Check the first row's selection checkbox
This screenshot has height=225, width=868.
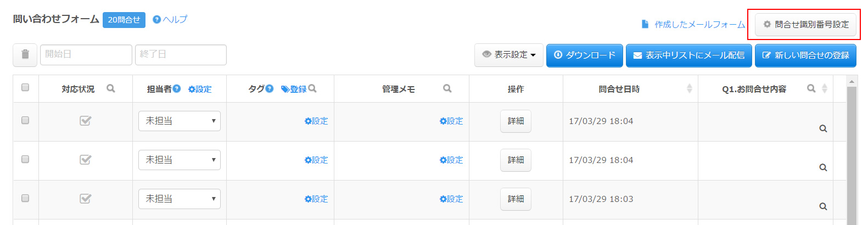click(25, 120)
